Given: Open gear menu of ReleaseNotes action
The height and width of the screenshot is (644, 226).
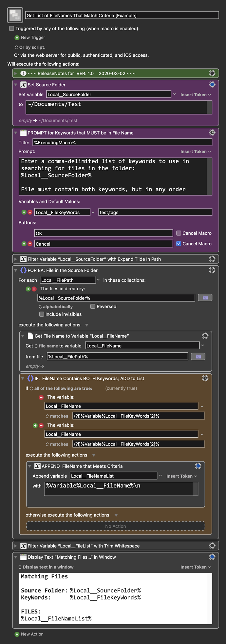Looking at the screenshot, I should (212, 73).
